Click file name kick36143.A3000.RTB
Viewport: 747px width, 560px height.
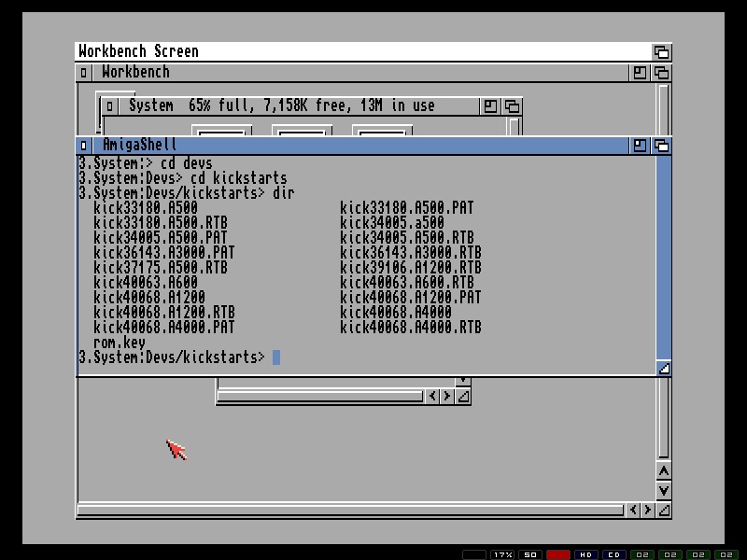point(411,252)
